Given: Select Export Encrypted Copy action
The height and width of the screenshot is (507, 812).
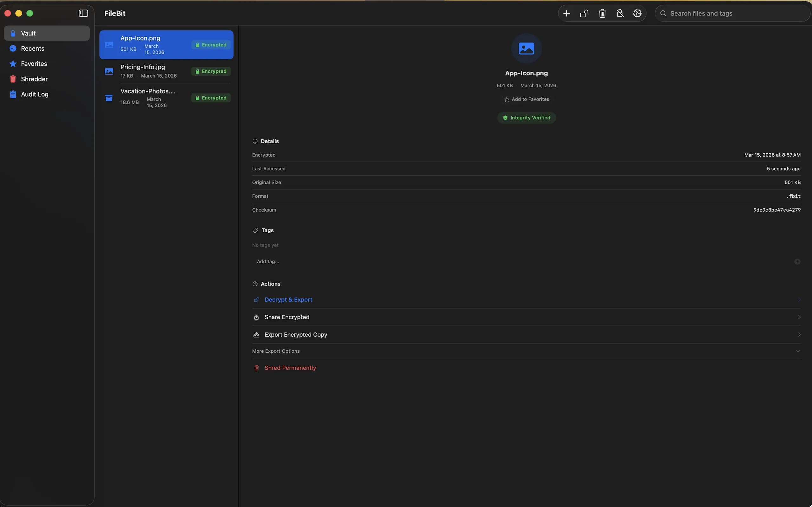Looking at the screenshot, I should [295, 334].
